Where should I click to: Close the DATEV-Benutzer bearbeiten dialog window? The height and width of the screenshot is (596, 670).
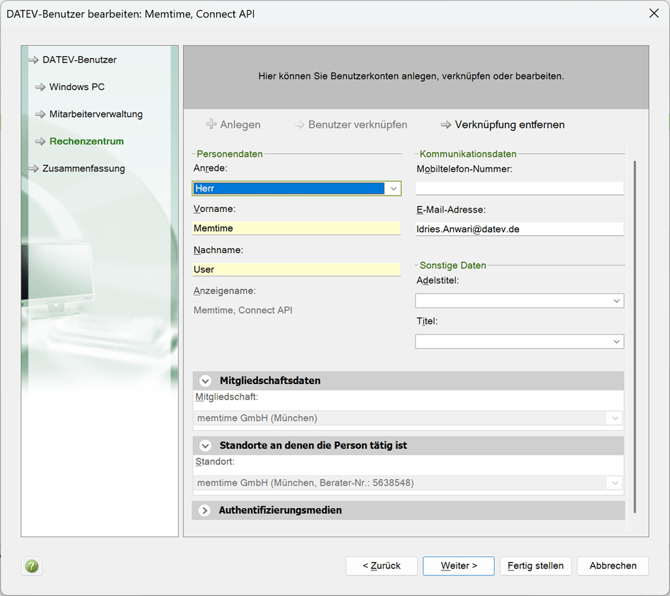tap(644, 15)
